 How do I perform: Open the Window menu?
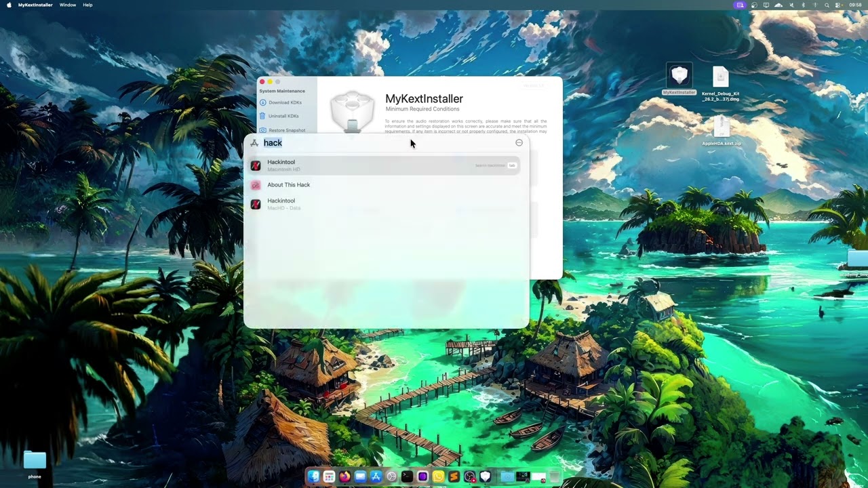point(68,5)
